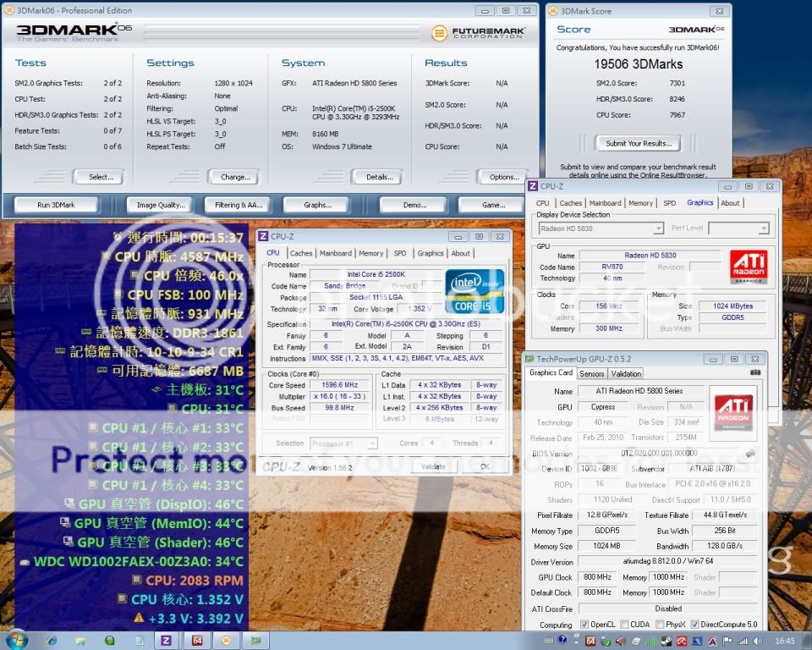Toggle the CUDA checkbox in GPU-Z

click(x=623, y=625)
